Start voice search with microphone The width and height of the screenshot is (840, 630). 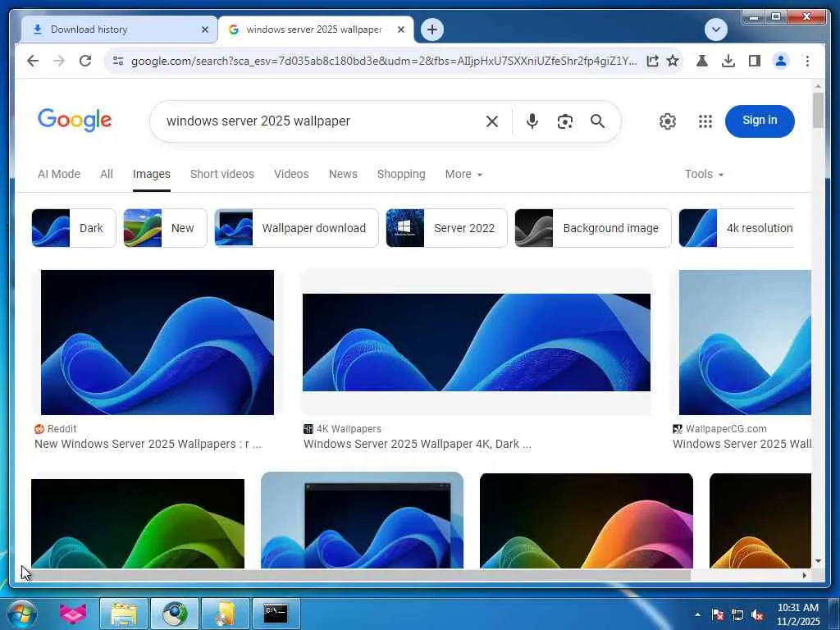coord(532,121)
